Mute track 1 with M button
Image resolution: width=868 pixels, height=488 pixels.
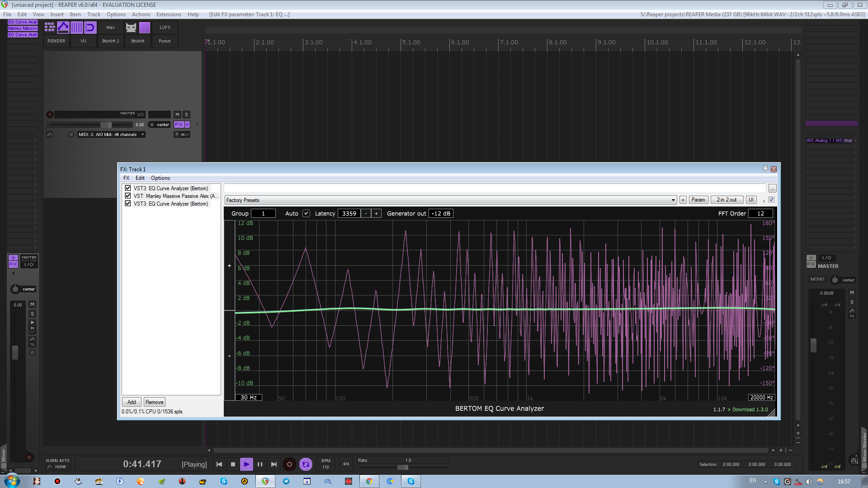(177, 115)
